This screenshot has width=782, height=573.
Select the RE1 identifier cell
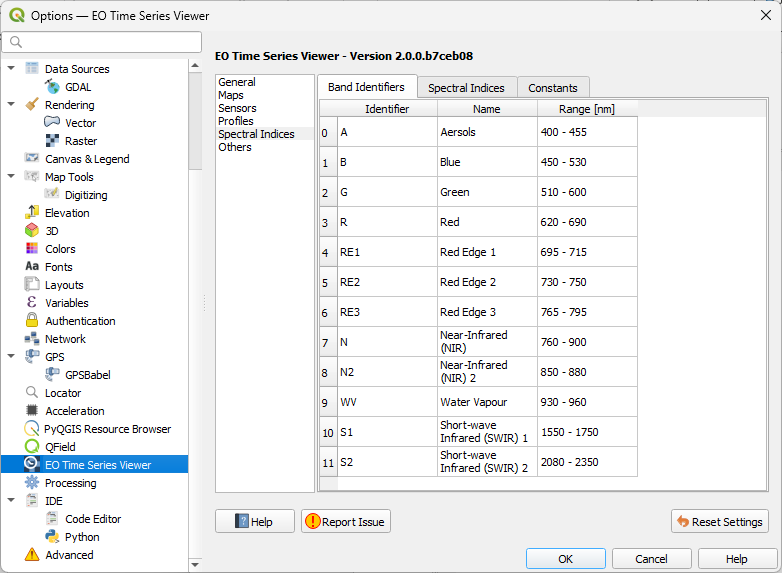(x=388, y=252)
